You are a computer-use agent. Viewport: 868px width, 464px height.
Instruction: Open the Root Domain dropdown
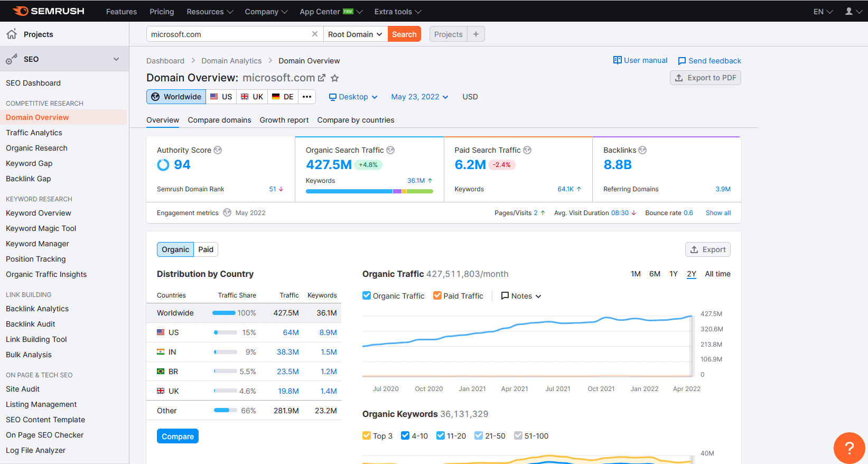coord(355,34)
